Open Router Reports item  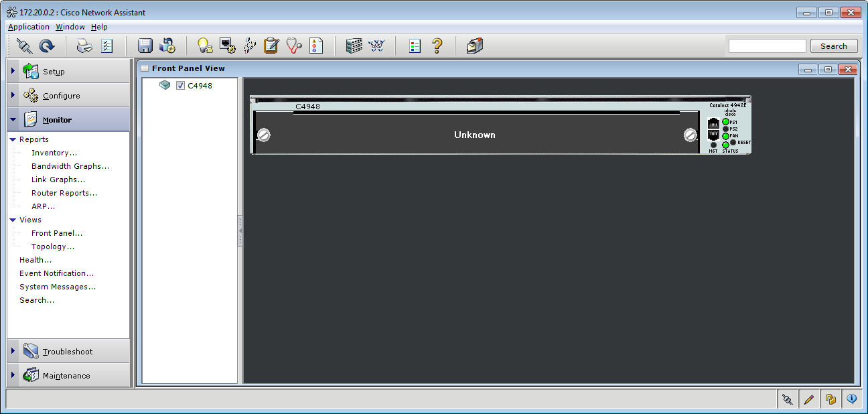[x=64, y=193]
